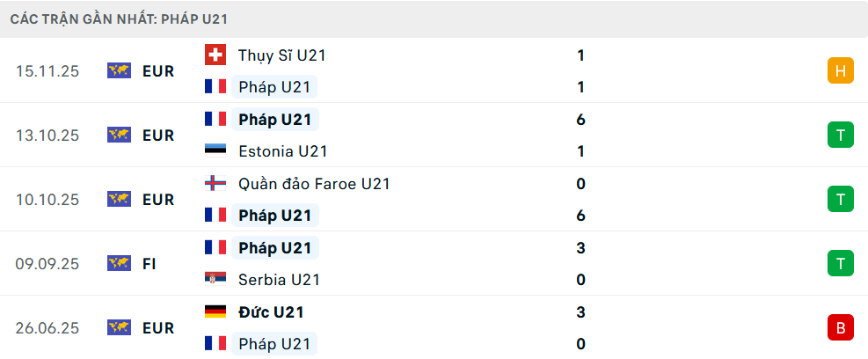This screenshot has width=868, height=359.
Task: Click the EUR competition icon for 15.11.25 match
Action: [119, 71]
